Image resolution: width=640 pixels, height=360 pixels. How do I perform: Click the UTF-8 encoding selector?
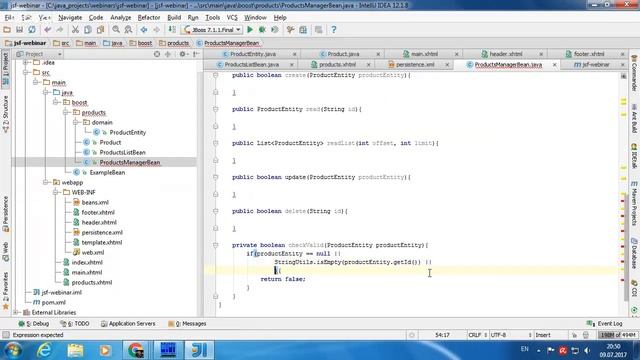(510, 335)
